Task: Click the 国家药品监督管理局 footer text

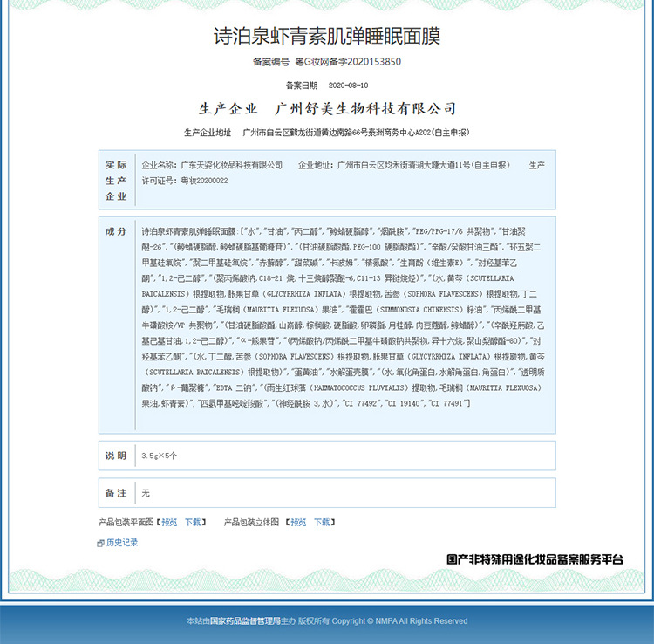Action: pyautogui.click(x=245, y=621)
